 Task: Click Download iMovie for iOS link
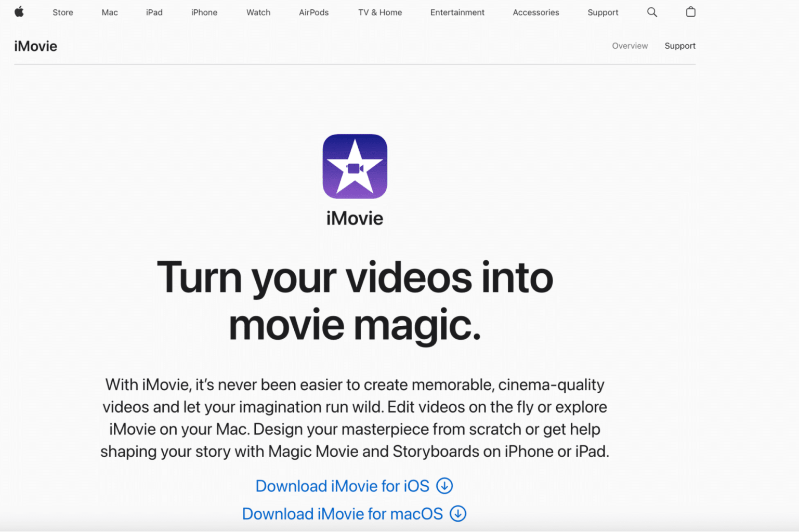[343, 486]
